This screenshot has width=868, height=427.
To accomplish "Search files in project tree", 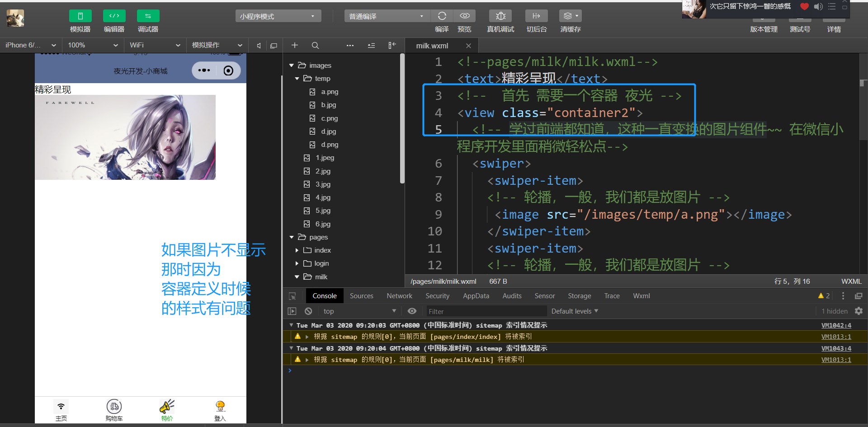I will 316,45.
